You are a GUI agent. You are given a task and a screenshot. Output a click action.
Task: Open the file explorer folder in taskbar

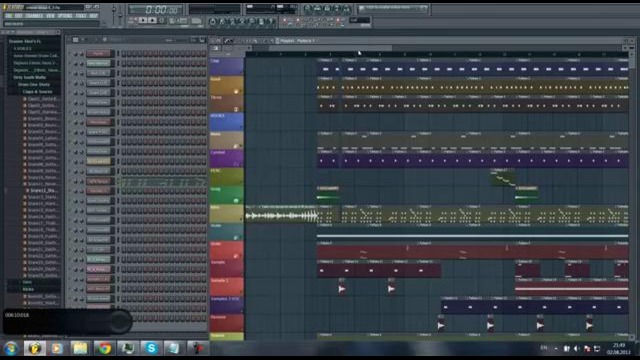(x=80, y=348)
